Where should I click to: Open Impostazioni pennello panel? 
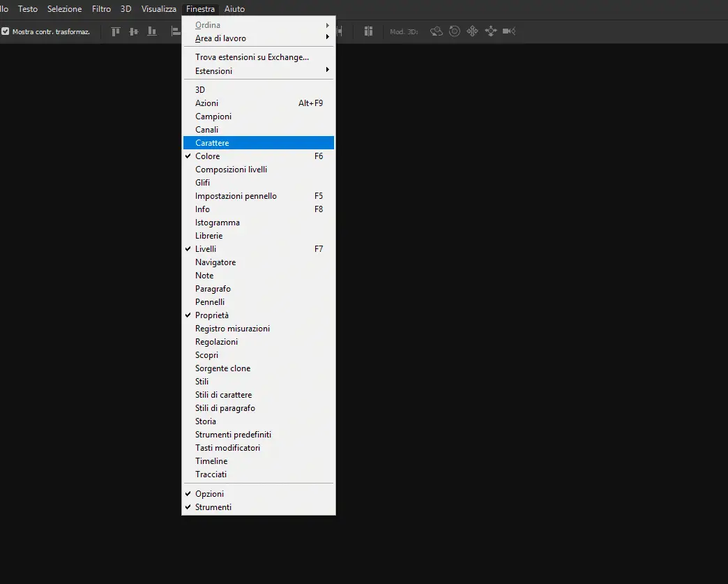coord(259,196)
